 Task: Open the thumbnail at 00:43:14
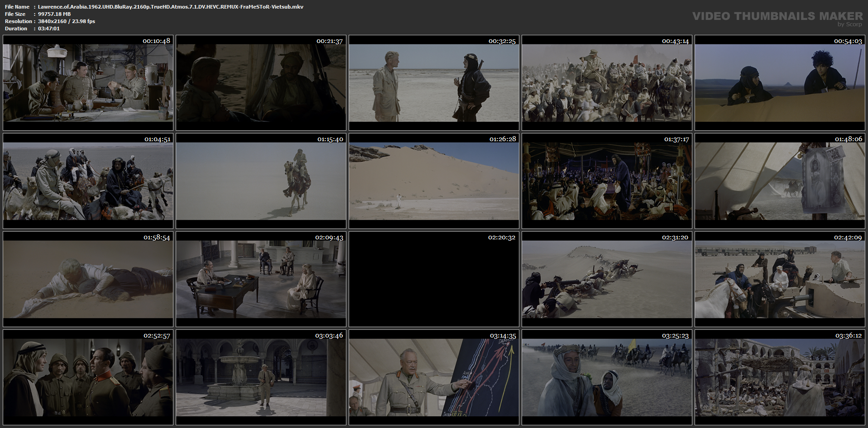pyautogui.click(x=607, y=83)
